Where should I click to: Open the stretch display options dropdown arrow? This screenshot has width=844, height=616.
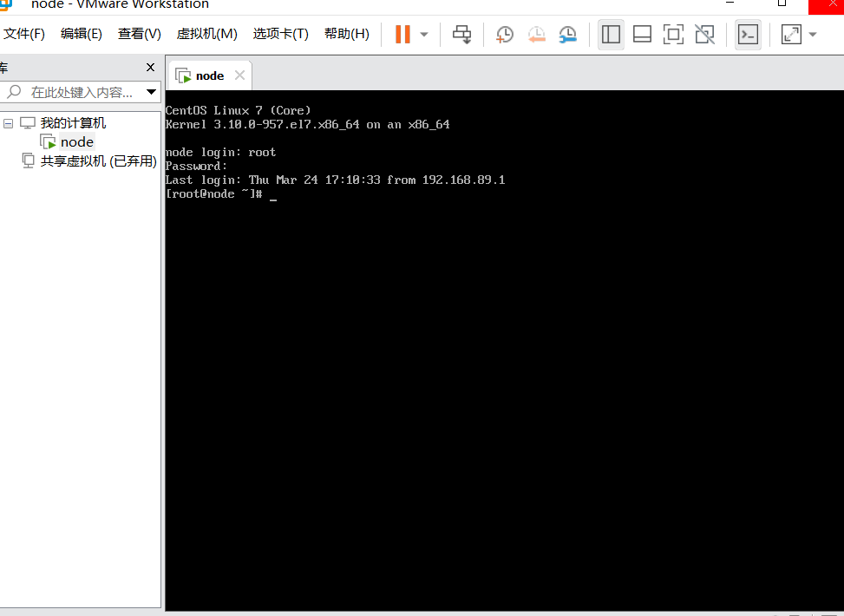tap(813, 35)
